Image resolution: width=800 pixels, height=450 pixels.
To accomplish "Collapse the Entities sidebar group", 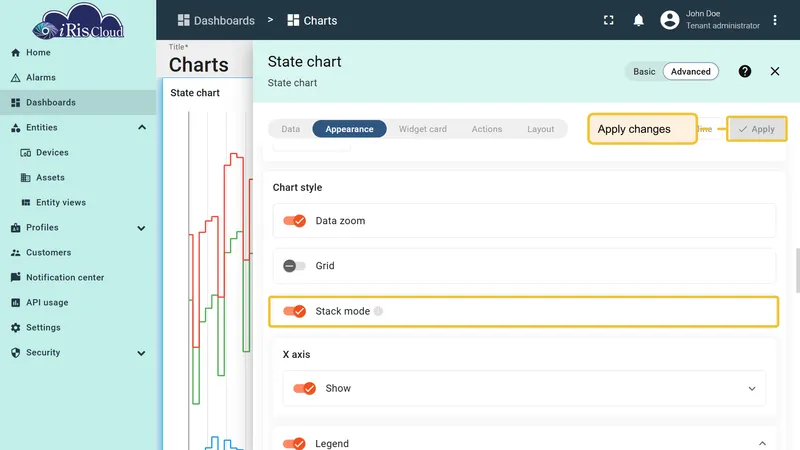I will 142,128.
